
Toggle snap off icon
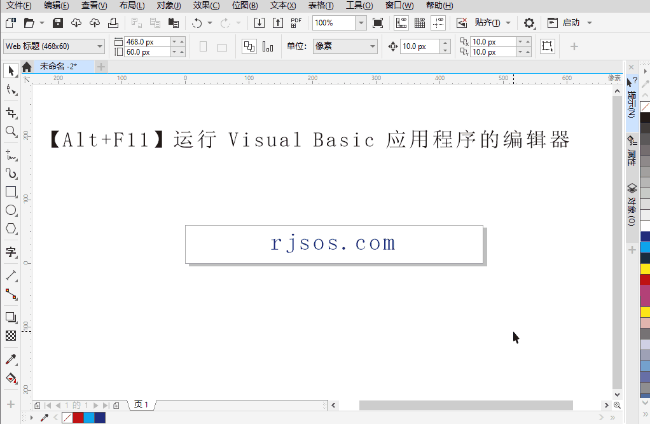pyautogui.click(x=461, y=23)
